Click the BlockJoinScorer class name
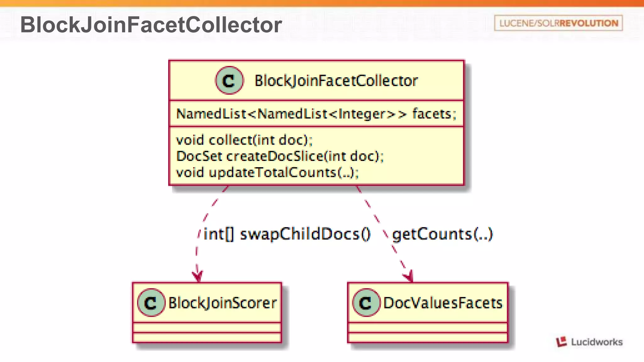The height and width of the screenshot is (362, 644). click(223, 303)
